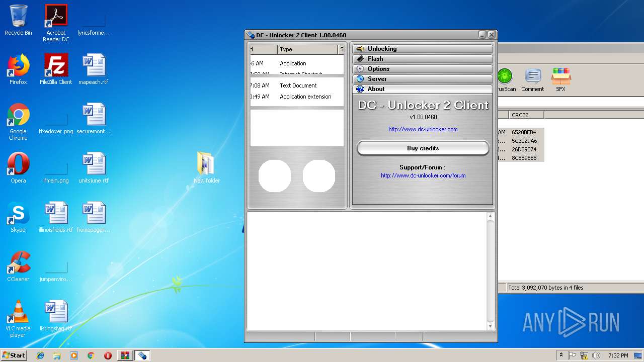Open the www.dc-unlocker.com link
Viewport: 644px width, 362px height.
(x=423, y=129)
